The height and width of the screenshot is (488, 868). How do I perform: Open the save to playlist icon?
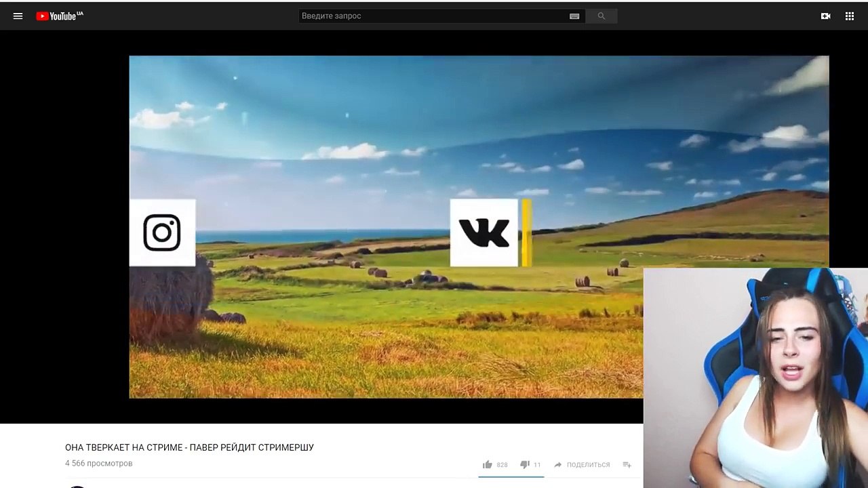[x=627, y=465]
